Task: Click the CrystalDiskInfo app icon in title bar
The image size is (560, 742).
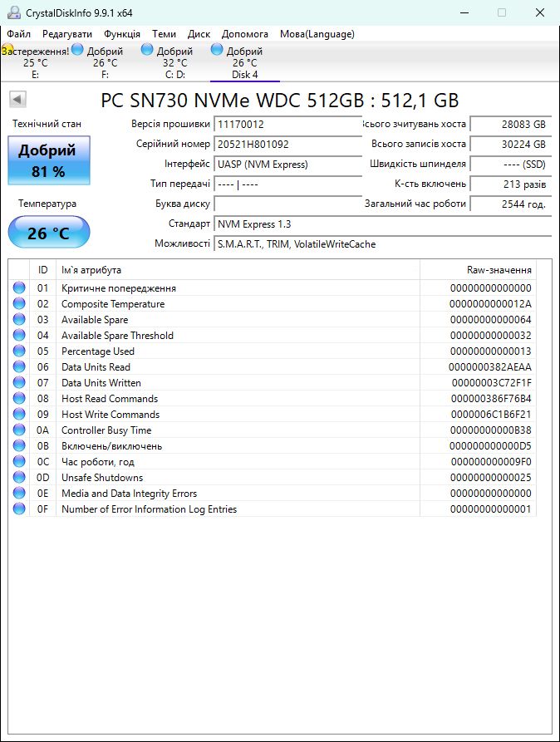Action: [14, 12]
